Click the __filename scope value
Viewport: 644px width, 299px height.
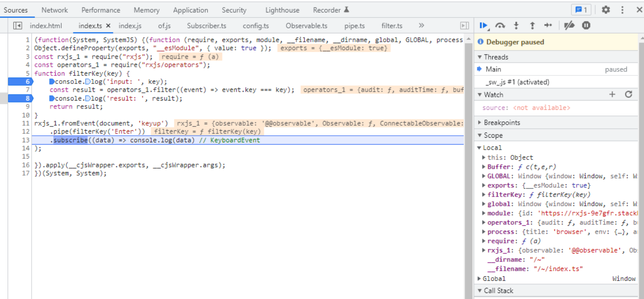pos(558,269)
